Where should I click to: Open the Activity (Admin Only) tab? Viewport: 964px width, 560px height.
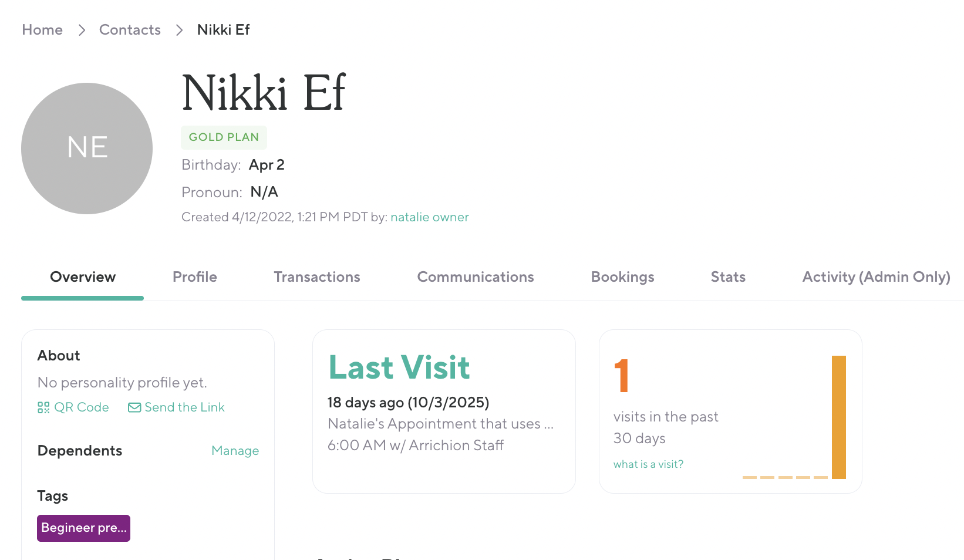[x=876, y=277]
